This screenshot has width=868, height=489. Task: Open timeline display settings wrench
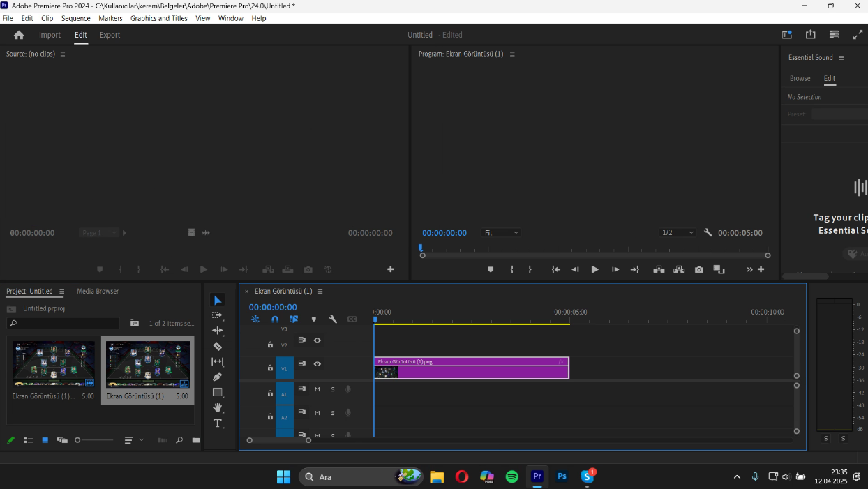click(333, 319)
